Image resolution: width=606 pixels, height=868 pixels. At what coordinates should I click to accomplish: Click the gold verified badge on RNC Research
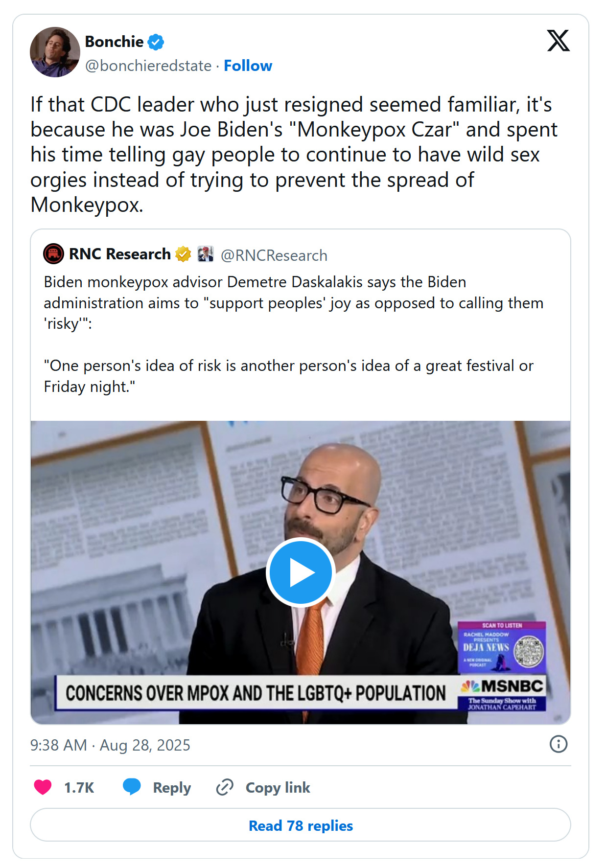pos(183,254)
